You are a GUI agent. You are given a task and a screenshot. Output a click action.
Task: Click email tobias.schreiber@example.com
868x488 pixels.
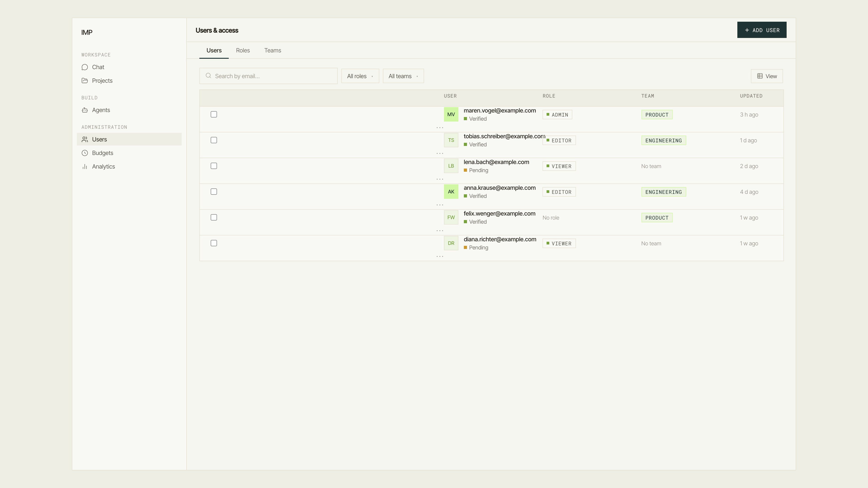(x=505, y=136)
